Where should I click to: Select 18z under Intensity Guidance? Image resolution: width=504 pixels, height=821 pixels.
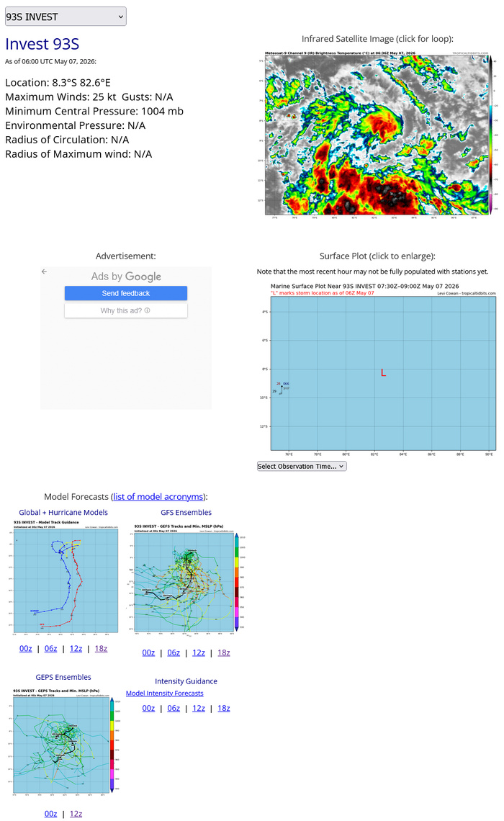224,708
